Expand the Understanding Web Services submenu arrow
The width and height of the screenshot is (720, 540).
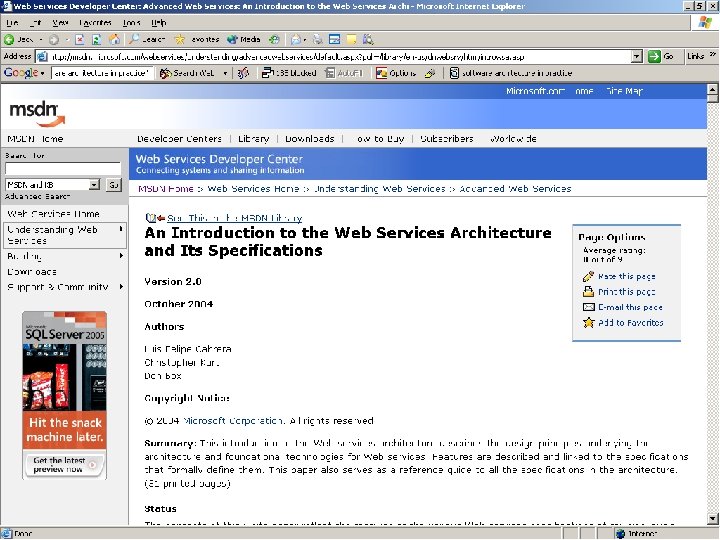tap(121, 229)
